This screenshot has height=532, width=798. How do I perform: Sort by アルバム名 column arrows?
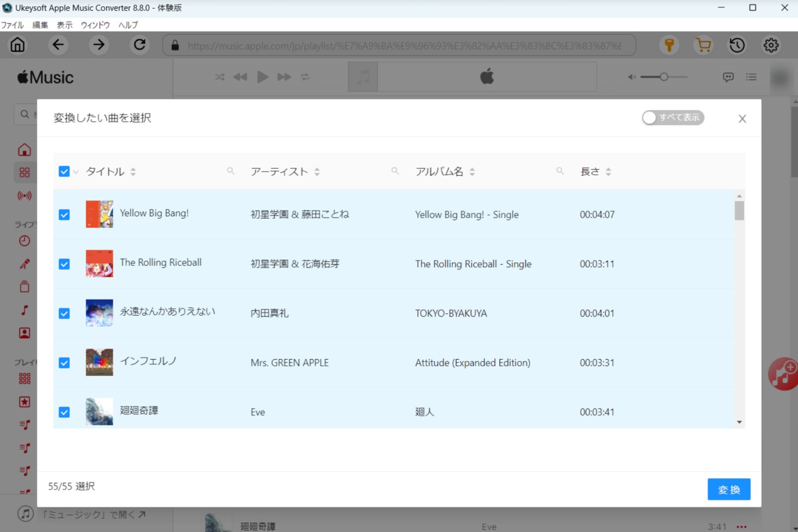[472, 172]
